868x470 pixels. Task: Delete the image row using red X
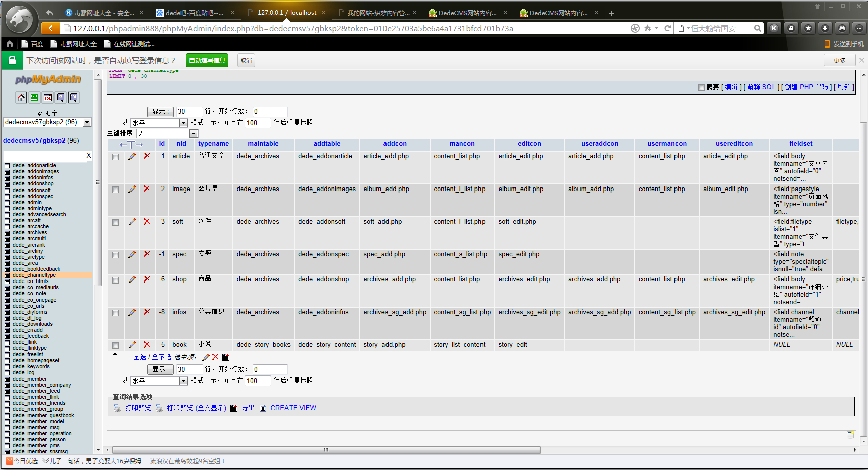147,189
